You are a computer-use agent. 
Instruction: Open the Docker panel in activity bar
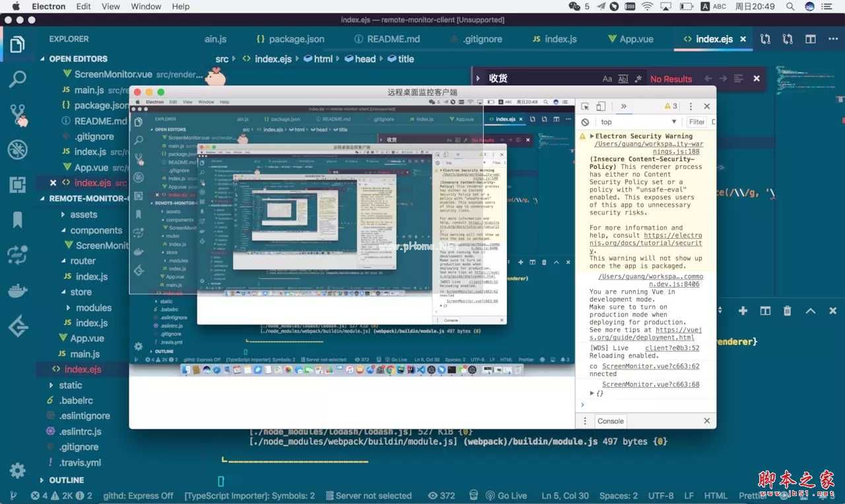point(18,290)
